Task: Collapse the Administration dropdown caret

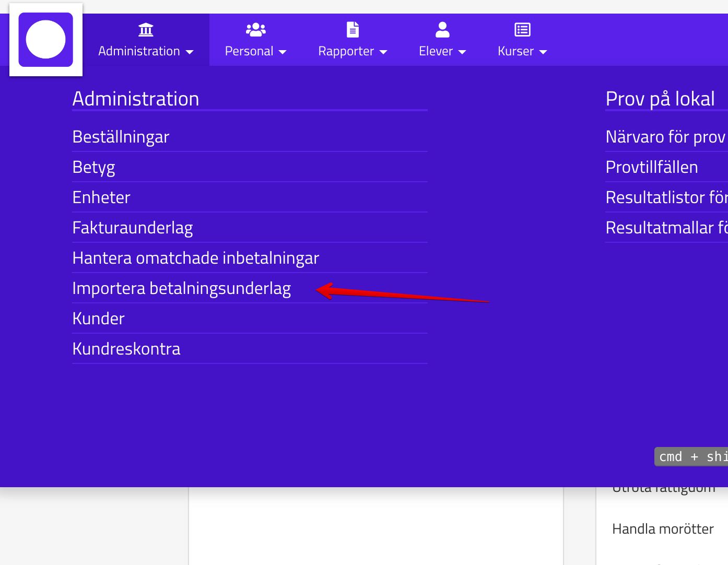Action: 190,52
